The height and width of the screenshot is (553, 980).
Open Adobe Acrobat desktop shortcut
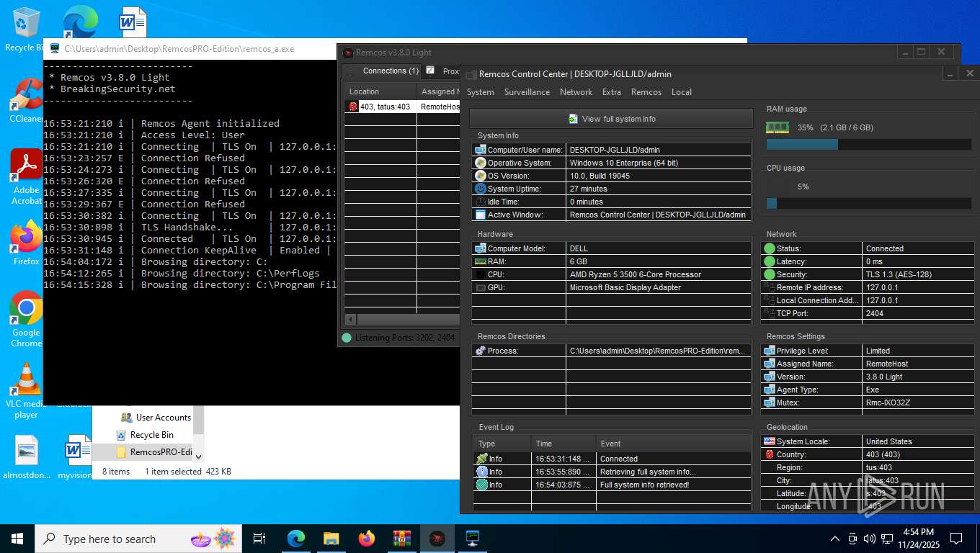tap(27, 176)
